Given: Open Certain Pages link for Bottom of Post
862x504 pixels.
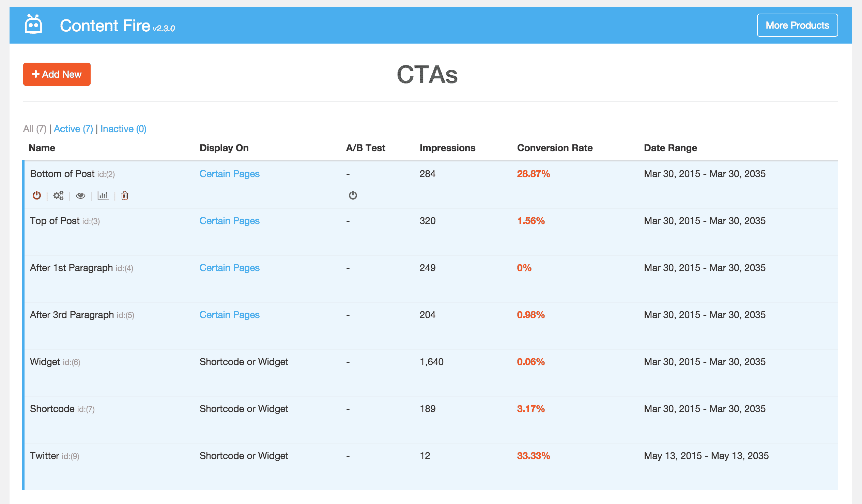Looking at the screenshot, I should point(230,174).
